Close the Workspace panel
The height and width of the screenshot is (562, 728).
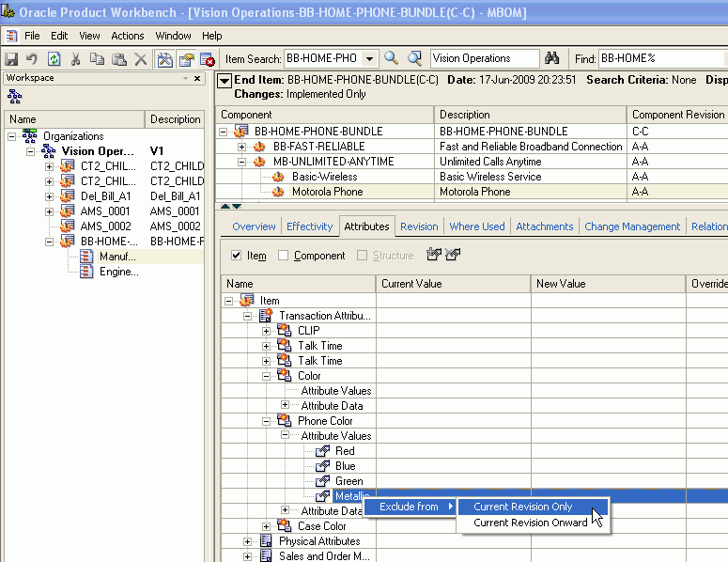pyautogui.click(x=197, y=79)
